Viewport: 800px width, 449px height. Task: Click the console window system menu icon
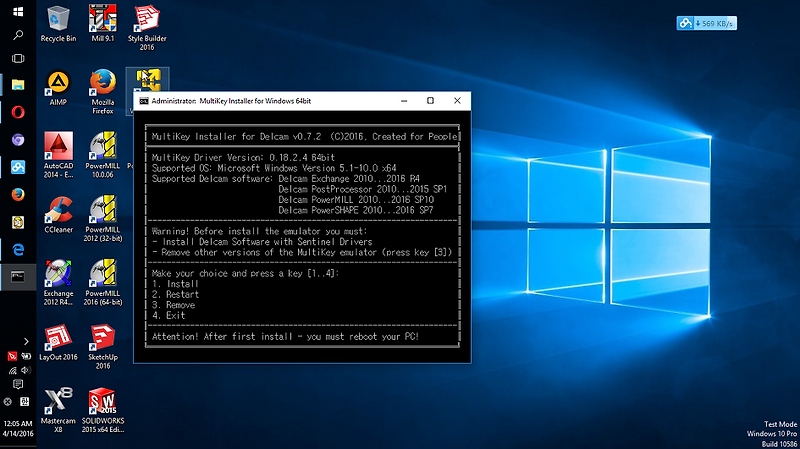pyautogui.click(x=144, y=101)
